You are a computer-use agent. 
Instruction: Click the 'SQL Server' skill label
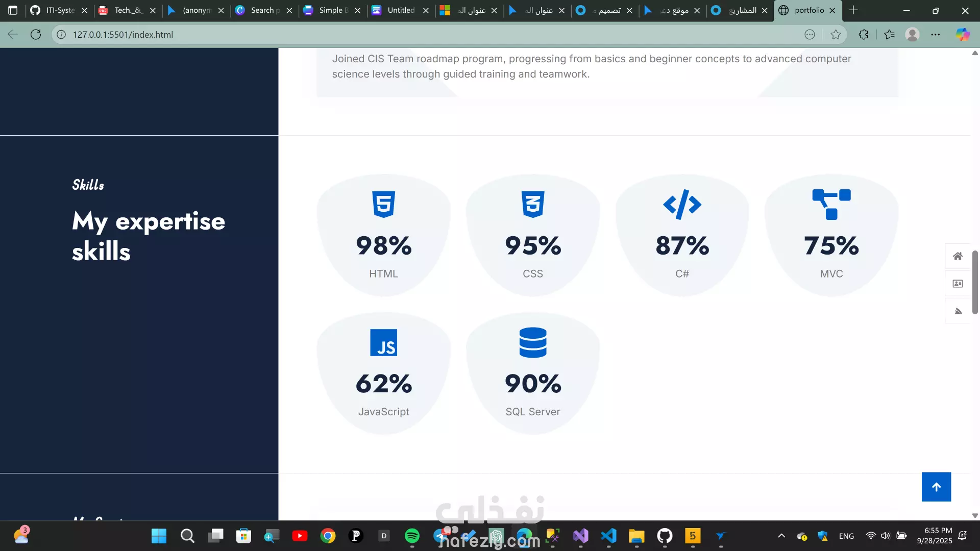(x=533, y=412)
